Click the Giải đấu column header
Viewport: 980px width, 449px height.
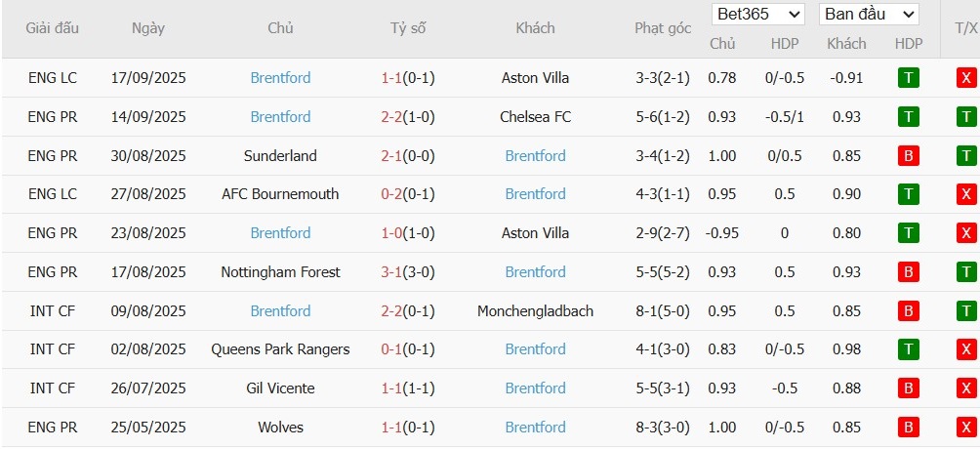coord(53,28)
